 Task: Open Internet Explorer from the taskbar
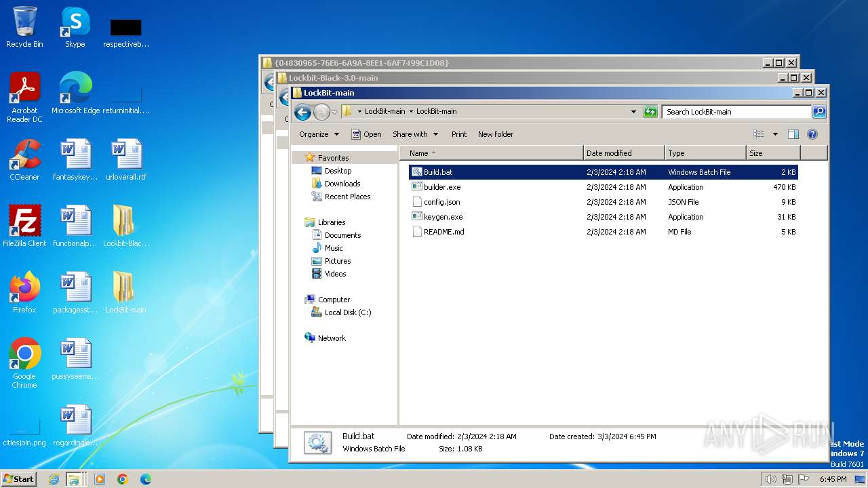point(54,479)
